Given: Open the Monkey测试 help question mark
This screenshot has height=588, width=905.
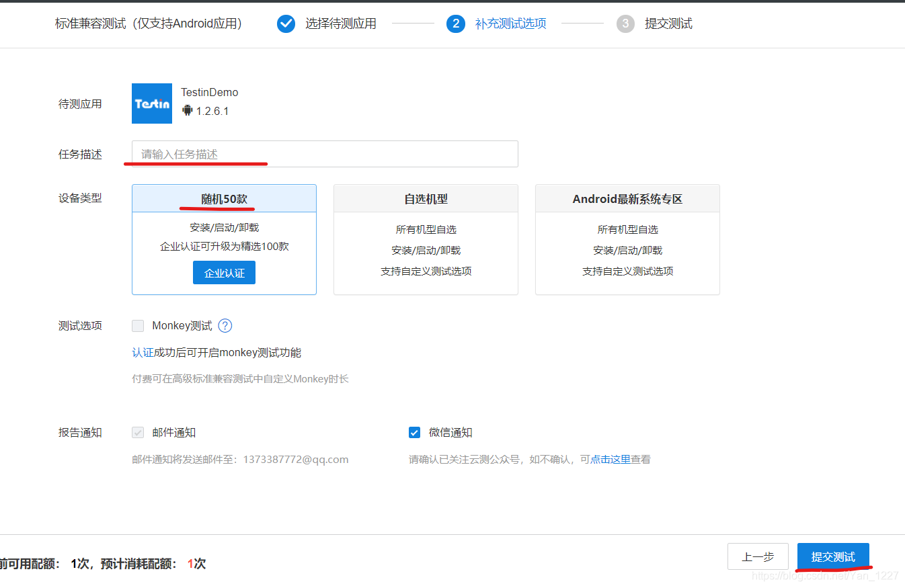Looking at the screenshot, I should 225,325.
